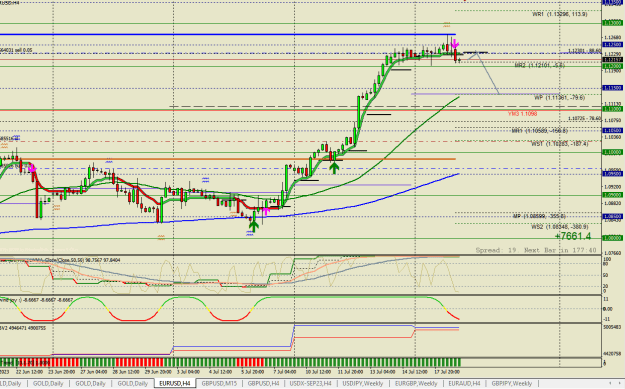Viewport: 625px width, 389px height.
Task: Click the sell 0.05 order label
Action: tap(16, 50)
